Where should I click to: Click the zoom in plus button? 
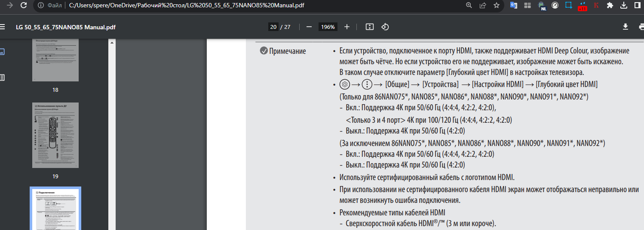tap(347, 27)
